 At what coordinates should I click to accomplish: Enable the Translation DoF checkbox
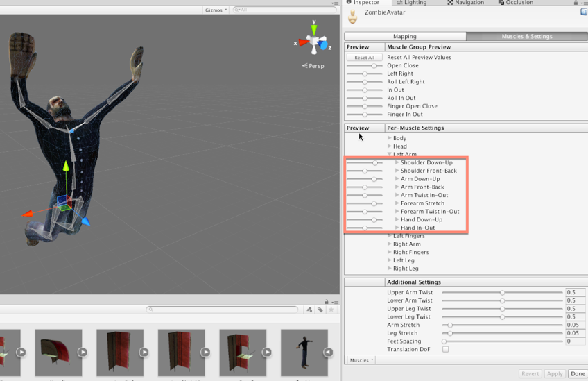click(x=445, y=349)
